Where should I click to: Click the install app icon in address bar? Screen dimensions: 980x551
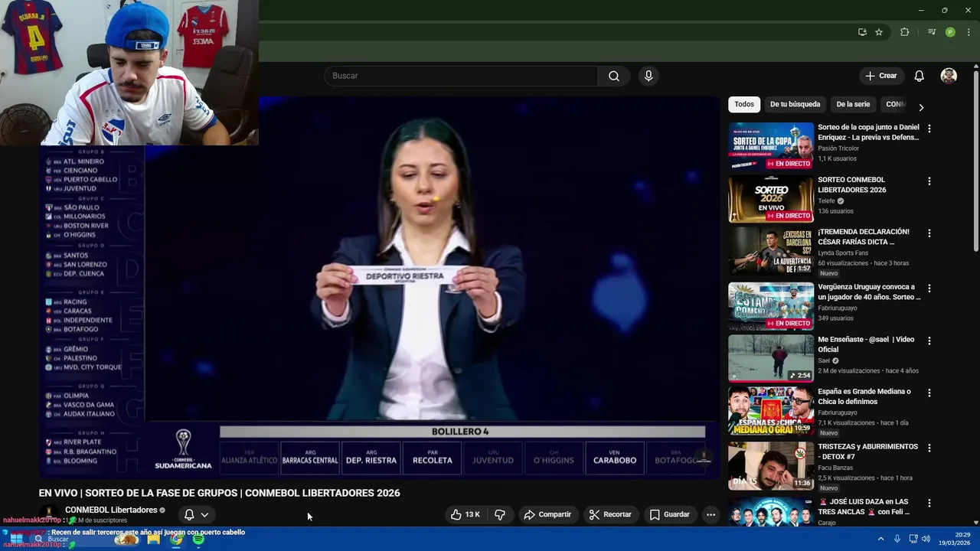(x=862, y=32)
